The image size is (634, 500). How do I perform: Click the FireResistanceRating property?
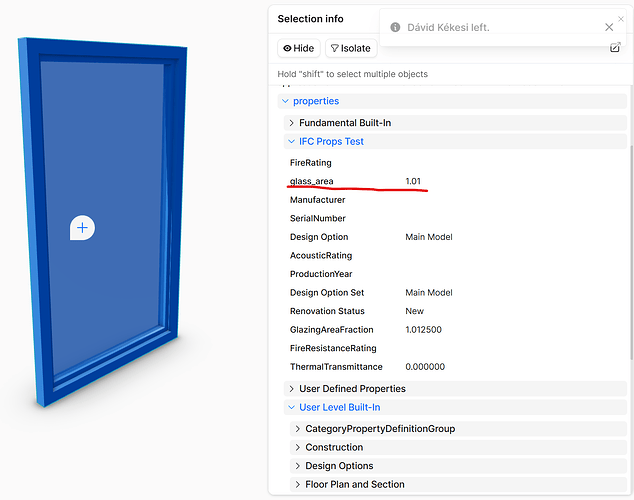333,348
